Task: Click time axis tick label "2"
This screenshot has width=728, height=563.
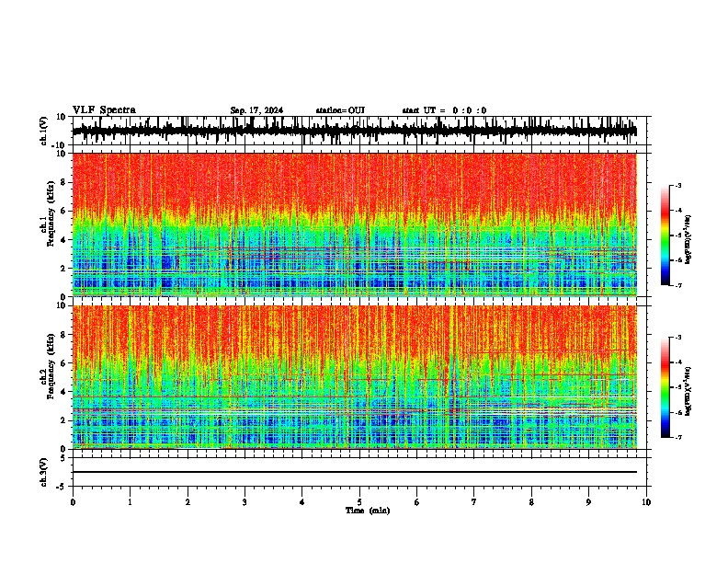Action: point(188,502)
